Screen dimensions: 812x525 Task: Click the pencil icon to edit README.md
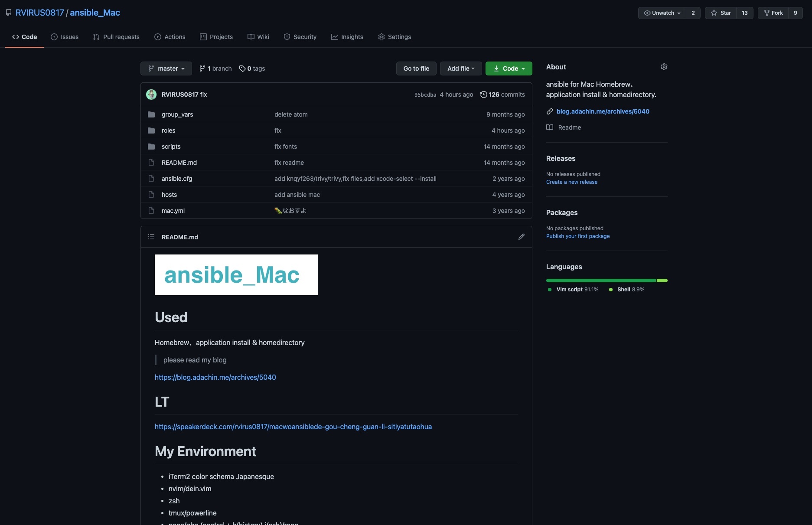521,237
